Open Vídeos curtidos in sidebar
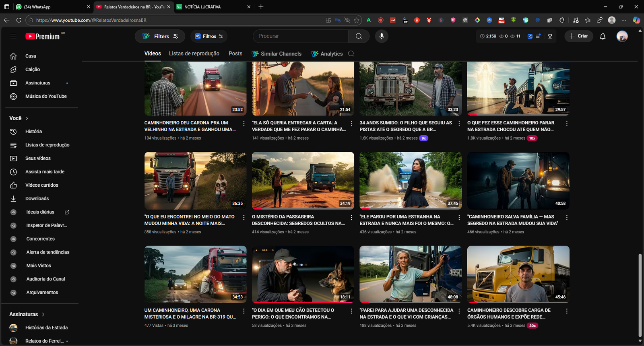Image resolution: width=644 pixels, height=346 pixels. click(41, 185)
